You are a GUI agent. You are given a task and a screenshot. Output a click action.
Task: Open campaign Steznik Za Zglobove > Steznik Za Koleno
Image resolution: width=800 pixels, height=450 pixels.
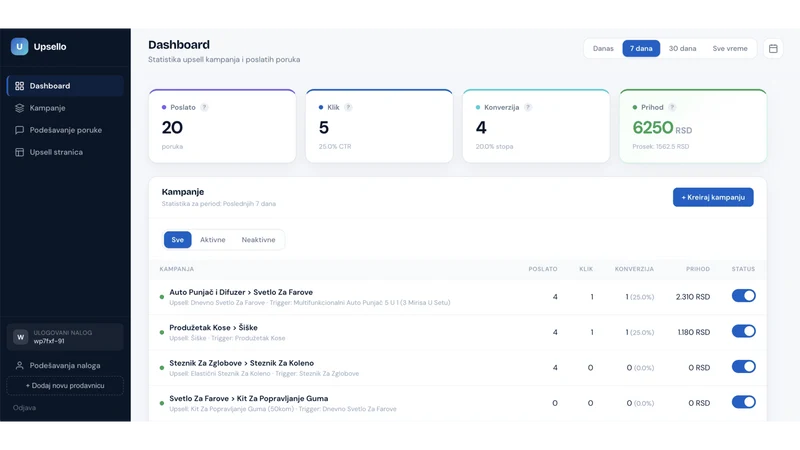pos(241,363)
